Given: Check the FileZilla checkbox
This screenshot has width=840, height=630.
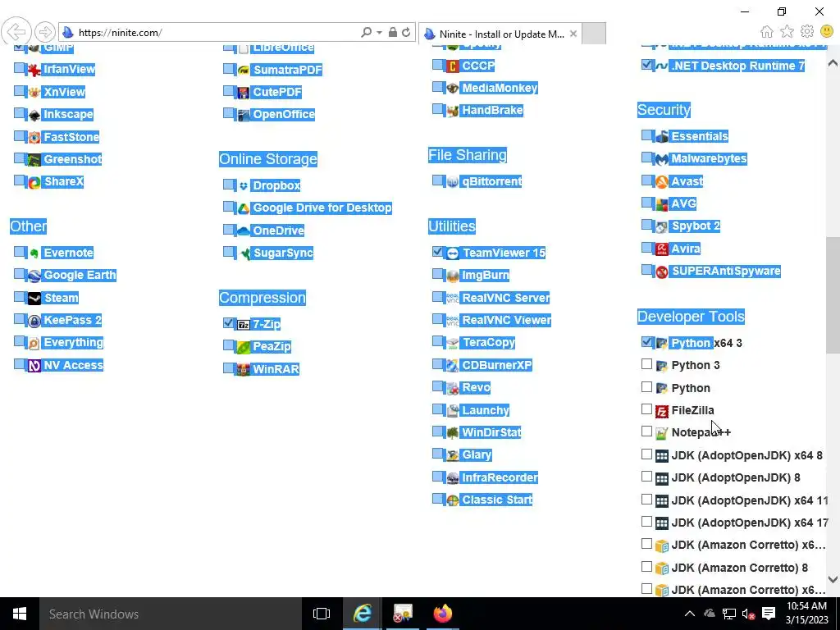Looking at the screenshot, I should (x=646, y=409).
